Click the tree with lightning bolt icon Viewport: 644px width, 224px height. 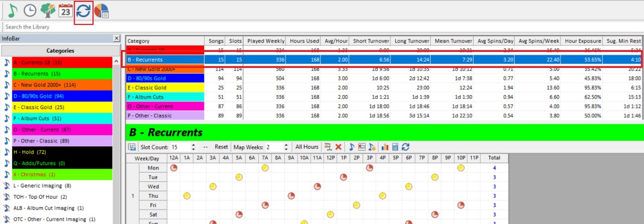point(48,11)
